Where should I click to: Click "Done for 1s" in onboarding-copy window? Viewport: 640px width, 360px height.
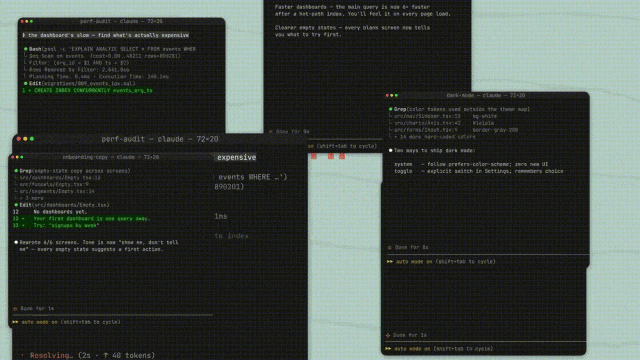point(33,309)
